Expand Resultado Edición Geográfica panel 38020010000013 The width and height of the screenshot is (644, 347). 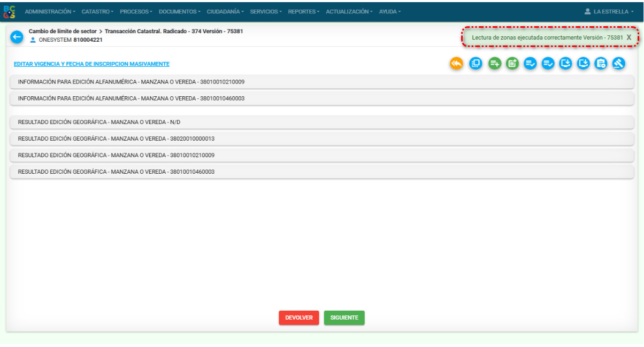(321, 138)
